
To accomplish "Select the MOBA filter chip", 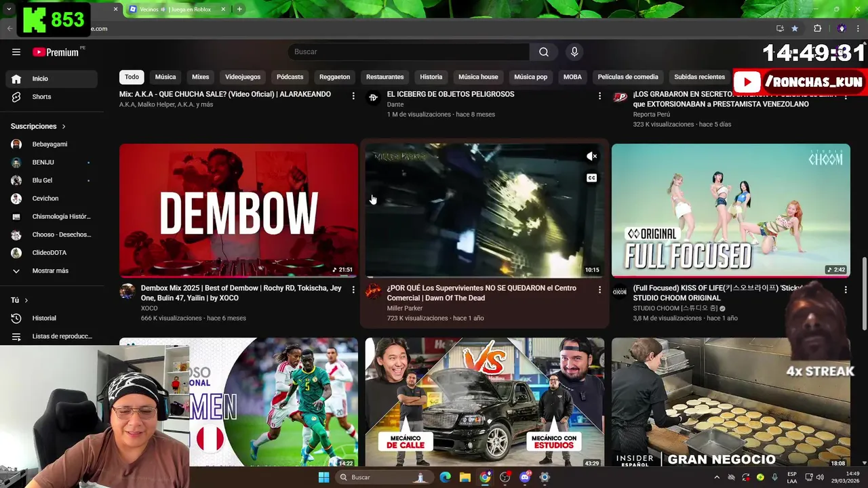I will pos(572,77).
